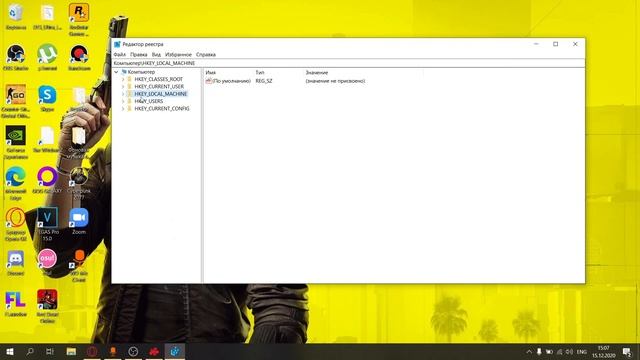Open the Справка menu
This screenshot has width=640, height=360.
click(206, 54)
